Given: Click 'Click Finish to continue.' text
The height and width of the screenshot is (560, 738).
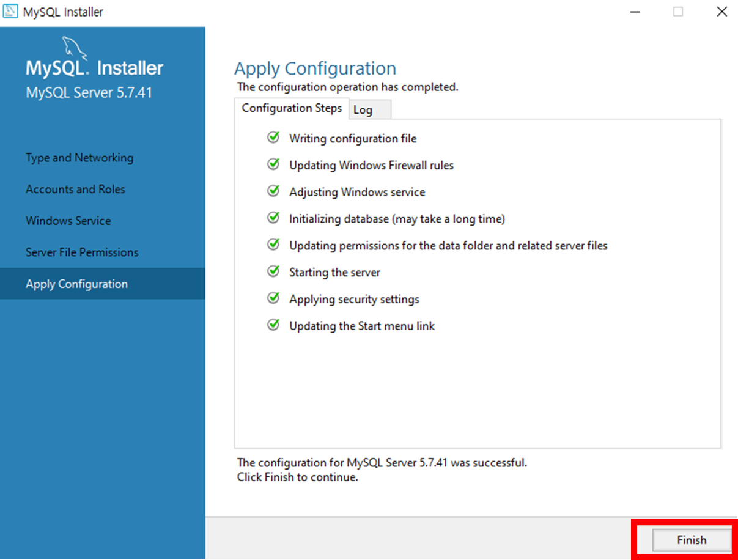Looking at the screenshot, I should pos(298,477).
